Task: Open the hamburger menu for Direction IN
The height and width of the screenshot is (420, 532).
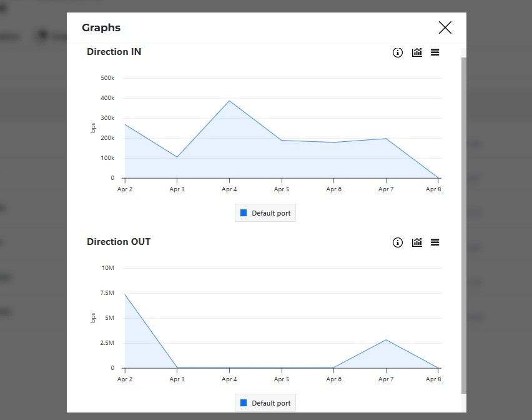Action: click(x=435, y=52)
